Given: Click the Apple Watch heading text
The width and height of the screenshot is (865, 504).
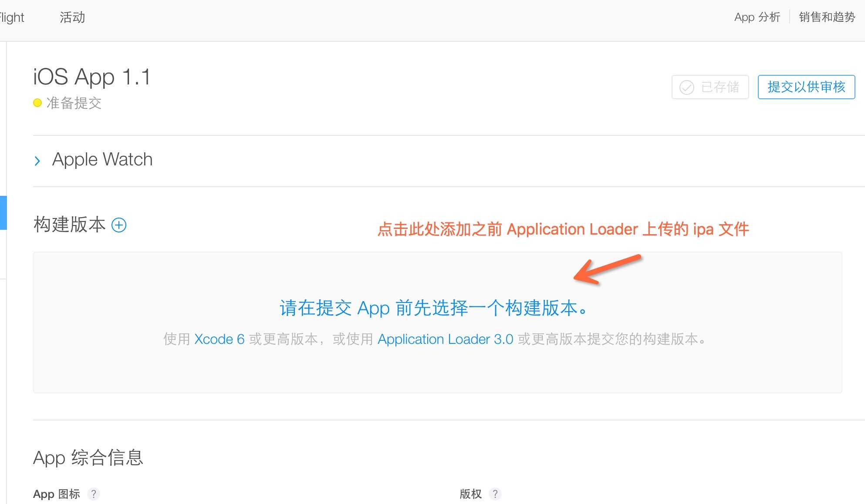Looking at the screenshot, I should click(102, 160).
